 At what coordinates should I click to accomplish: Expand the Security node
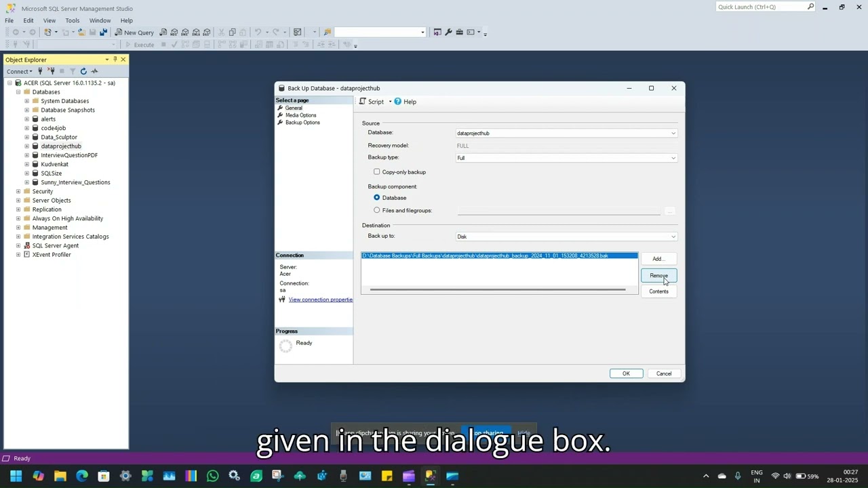point(18,192)
